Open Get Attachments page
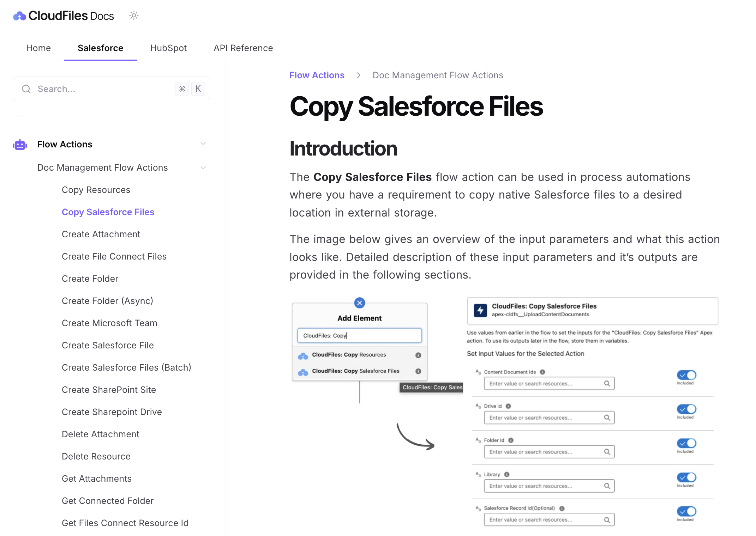756x536 pixels. 97,479
